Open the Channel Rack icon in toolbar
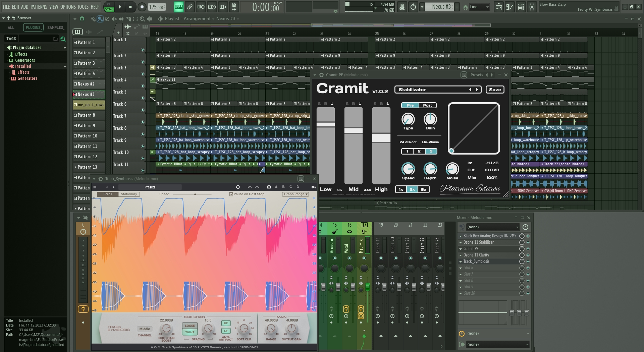The image size is (644, 352). 521,7
